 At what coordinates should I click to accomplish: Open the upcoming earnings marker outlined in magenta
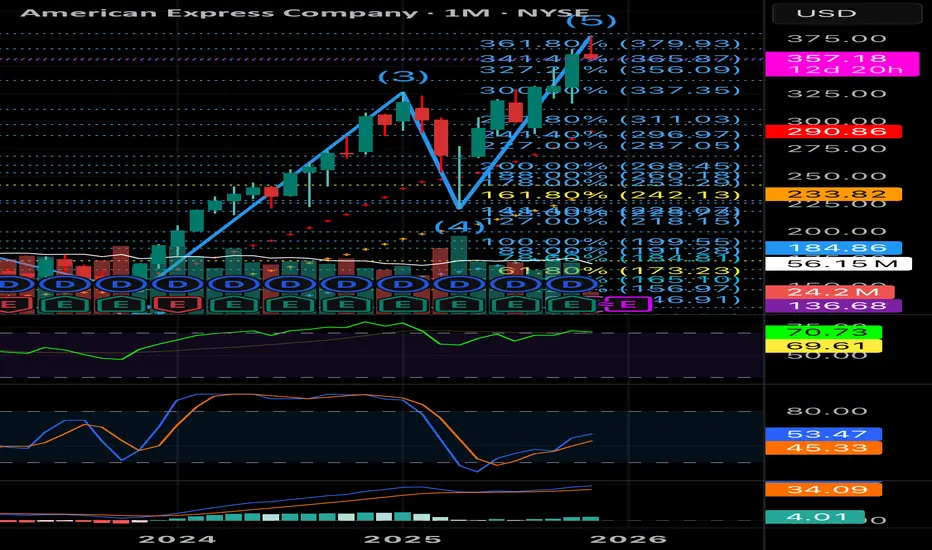coord(628,305)
